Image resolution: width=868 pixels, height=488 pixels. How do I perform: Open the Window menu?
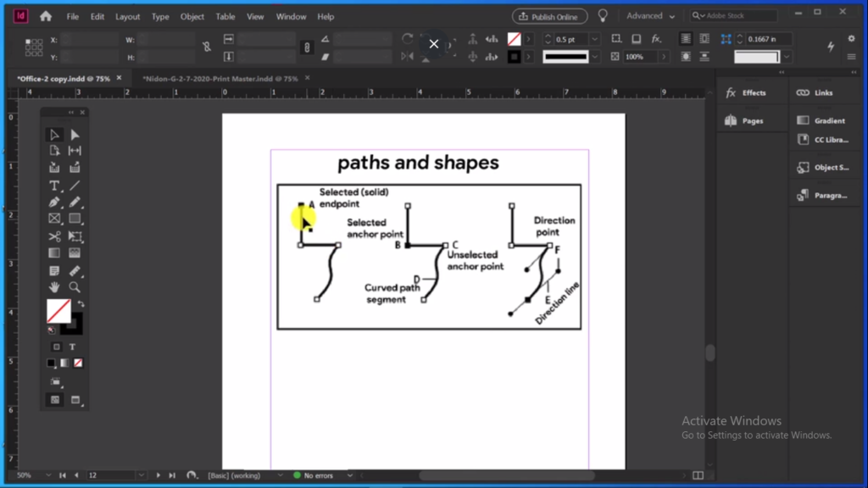[292, 17]
